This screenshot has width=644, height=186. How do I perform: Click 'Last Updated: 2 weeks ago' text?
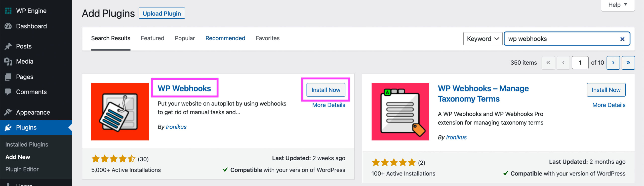(x=309, y=158)
